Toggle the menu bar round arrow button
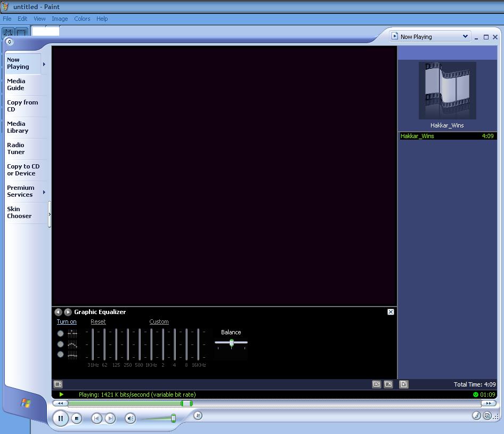The height and width of the screenshot is (434, 504). (x=9, y=42)
